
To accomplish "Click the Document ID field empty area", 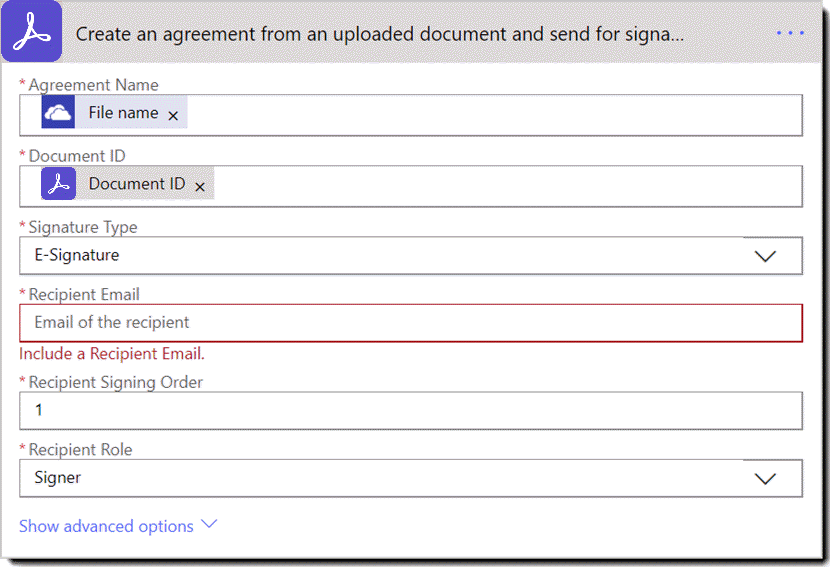I will pyautogui.click(x=500, y=185).
